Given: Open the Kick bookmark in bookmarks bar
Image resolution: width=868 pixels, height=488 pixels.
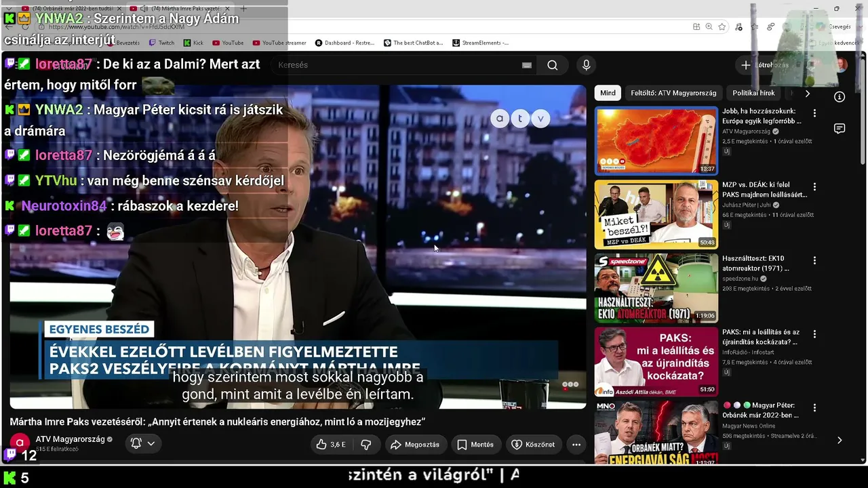Looking at the screenshot, I should pyautogui.click(x=193, y=43).
